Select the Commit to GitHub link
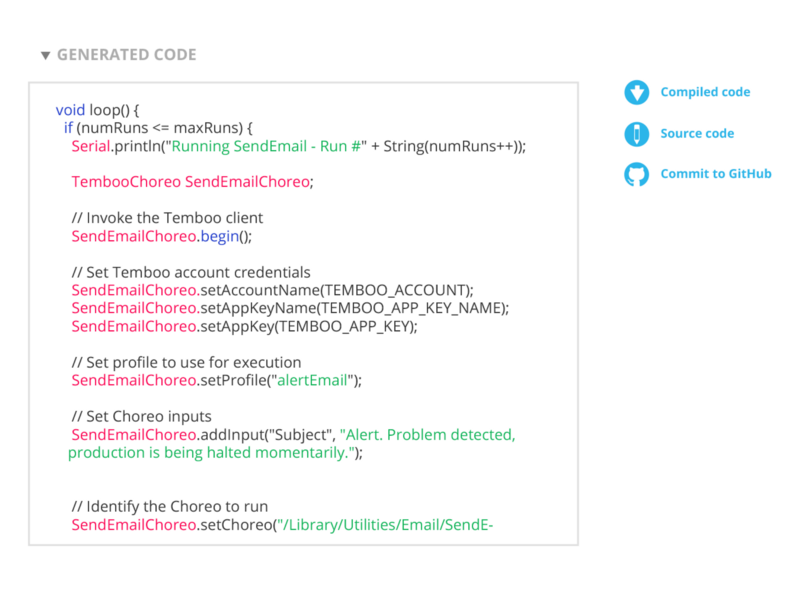This screenshot has width=800, height=592. pyautogui.click(x=716, y=174)
